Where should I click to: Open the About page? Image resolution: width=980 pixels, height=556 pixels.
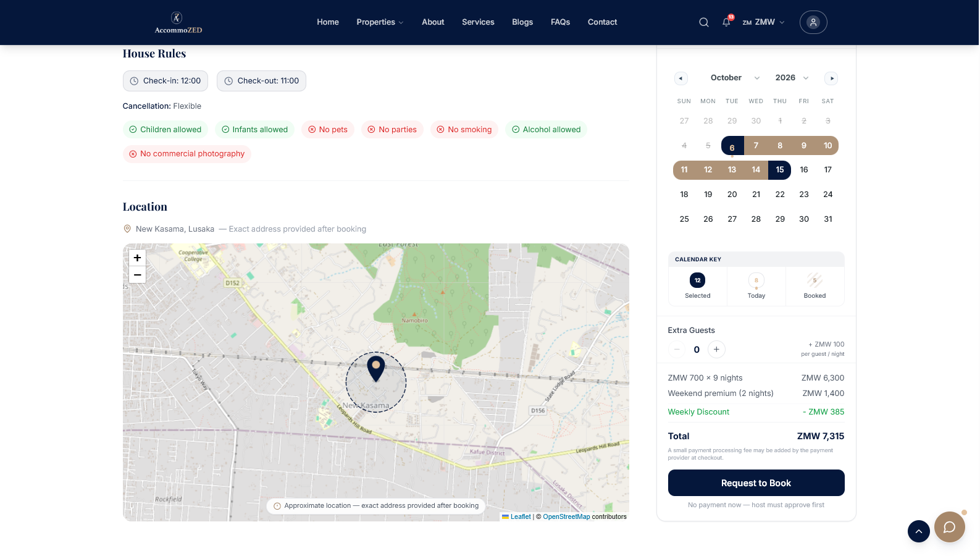(433, 22)
